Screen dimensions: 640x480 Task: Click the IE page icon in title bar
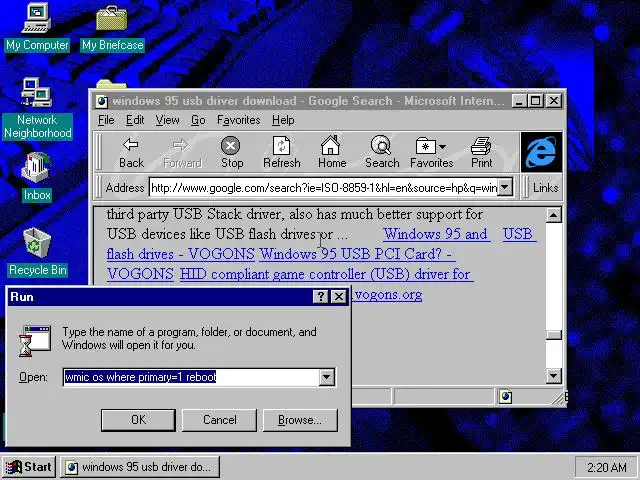101,101
